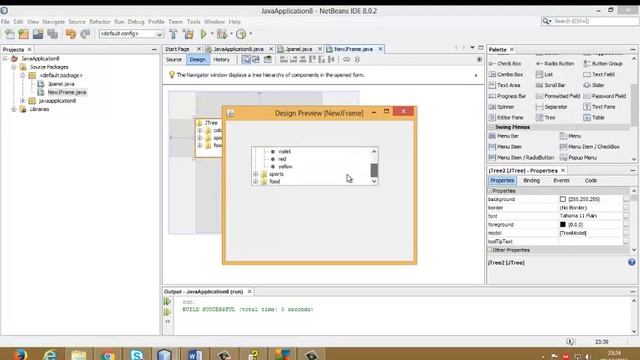Click the Redo toolbar icon

(x=85, y=34)
